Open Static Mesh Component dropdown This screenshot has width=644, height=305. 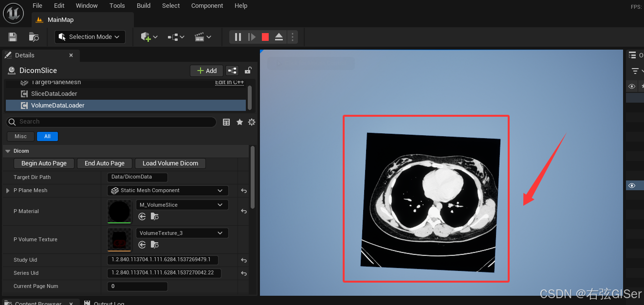click(168, 191)
